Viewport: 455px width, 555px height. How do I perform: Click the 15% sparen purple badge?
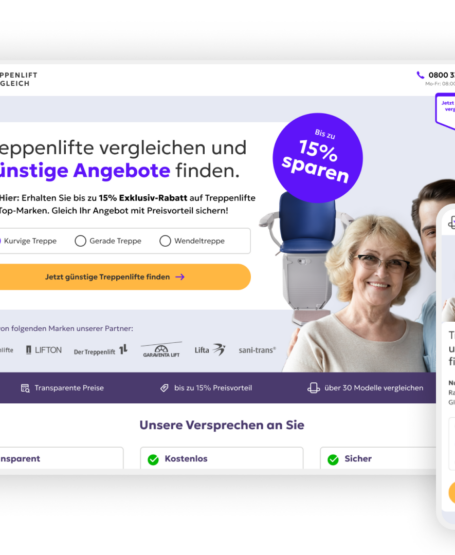(318, 158)
